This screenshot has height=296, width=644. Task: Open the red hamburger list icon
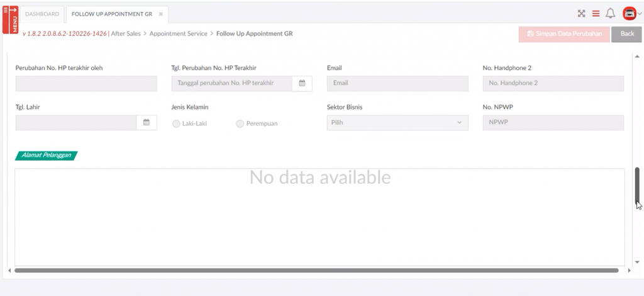[596, 14]
